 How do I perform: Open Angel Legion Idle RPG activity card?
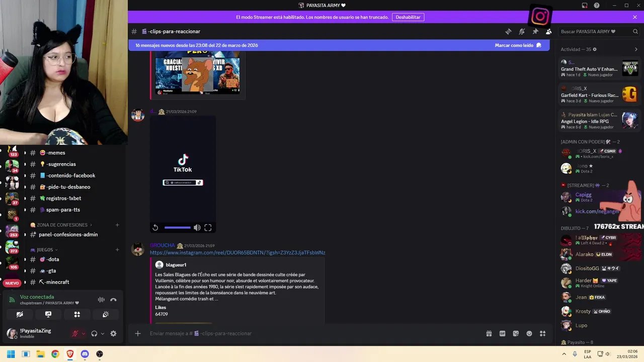click(600, 121)
